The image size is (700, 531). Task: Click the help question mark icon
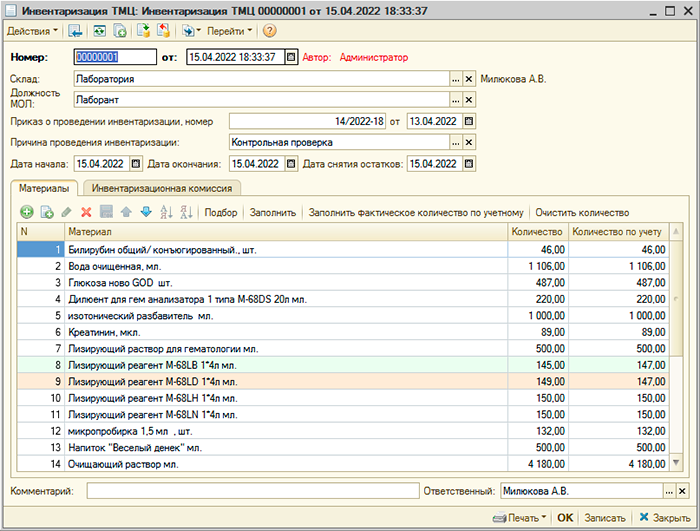click(x=269, y=31)
